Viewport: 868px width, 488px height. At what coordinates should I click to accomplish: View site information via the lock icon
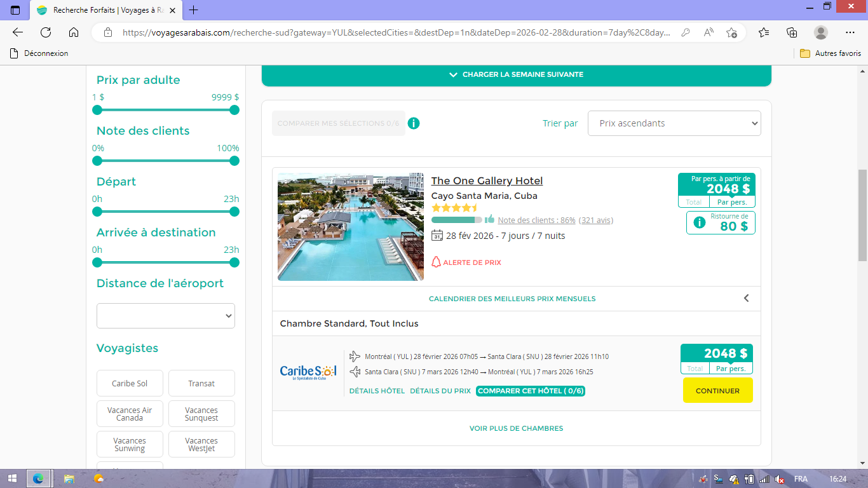108,32
